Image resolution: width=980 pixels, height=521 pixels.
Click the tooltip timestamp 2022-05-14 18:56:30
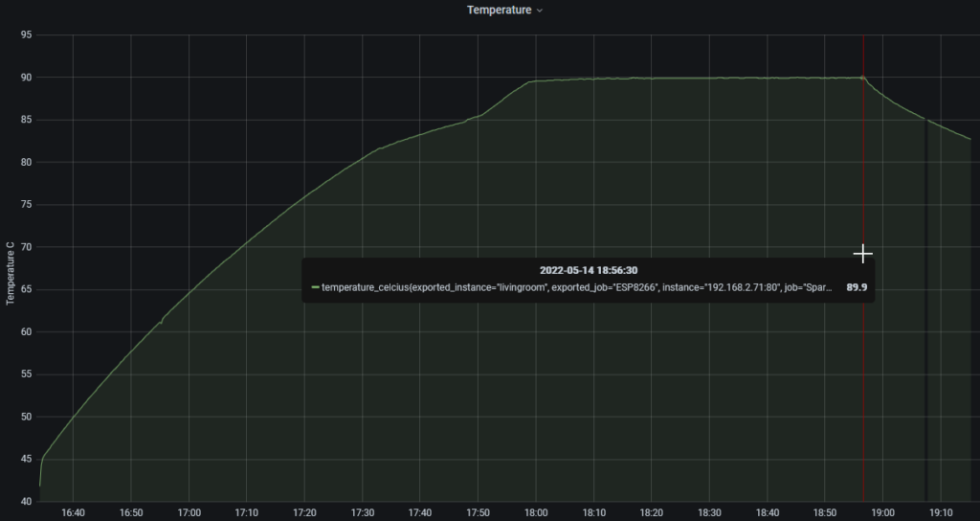coord(588,270)
